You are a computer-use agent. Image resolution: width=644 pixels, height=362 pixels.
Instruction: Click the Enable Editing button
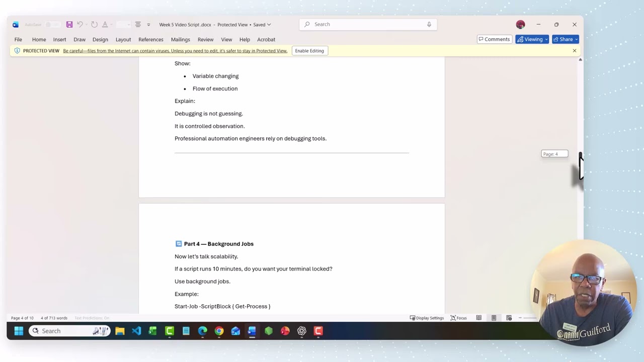(x=309, y=51)
